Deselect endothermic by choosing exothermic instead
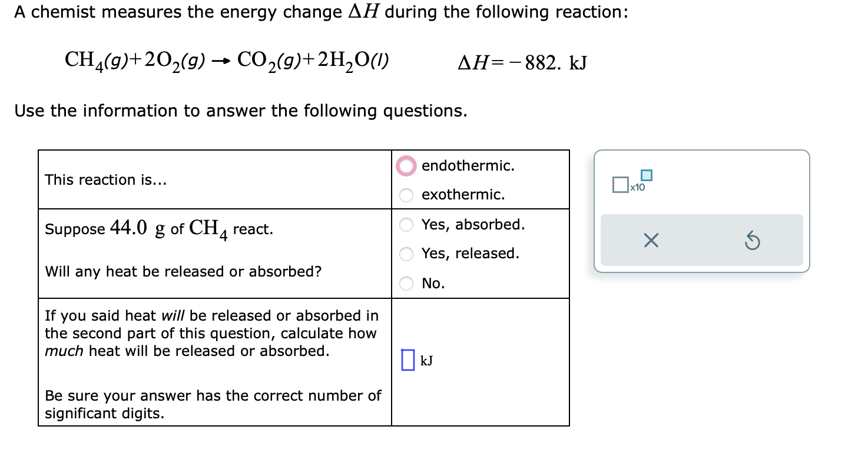Screen dimensions: 868x453 click(406, 195)
